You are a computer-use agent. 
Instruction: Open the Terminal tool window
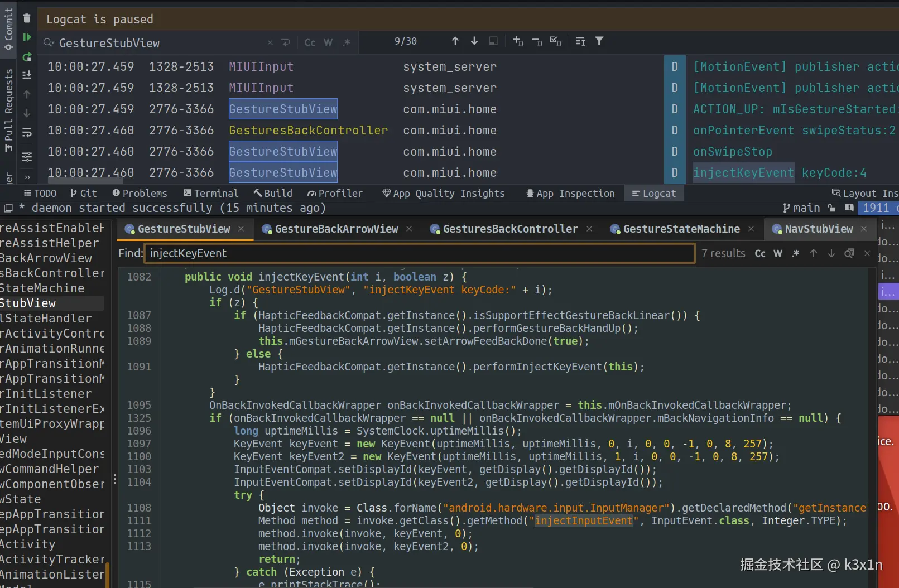211,193
